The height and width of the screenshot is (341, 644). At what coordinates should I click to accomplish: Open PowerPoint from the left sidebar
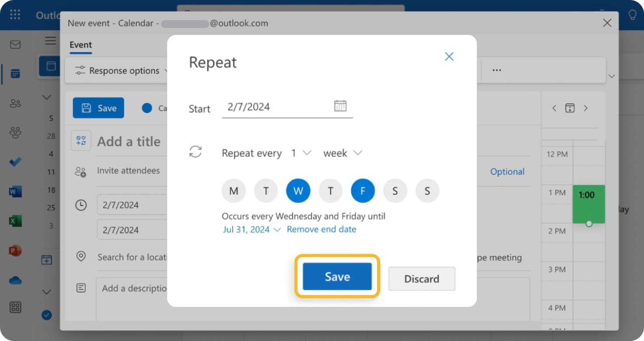click(x=15, y=251)
